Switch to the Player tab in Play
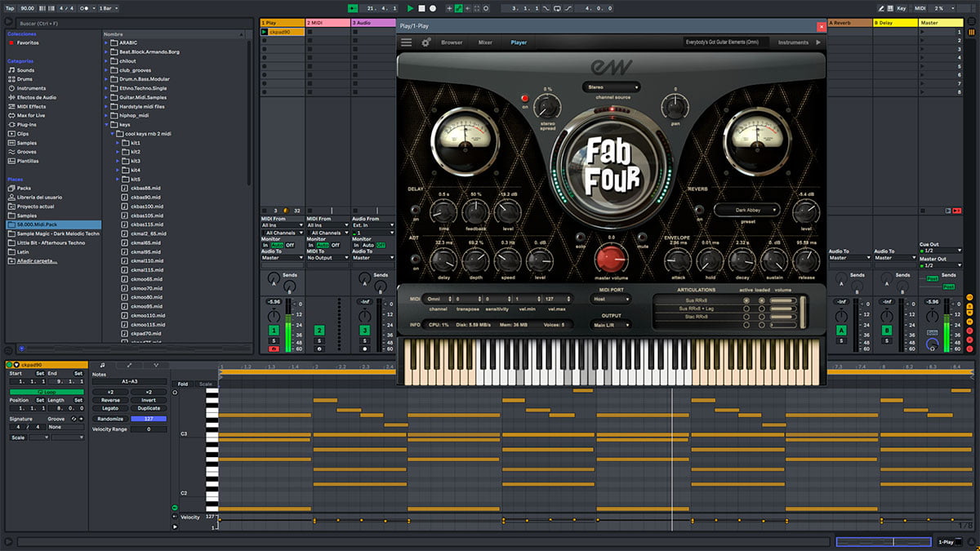This screenshot has height=551, width=980. (x=519, y=42)
